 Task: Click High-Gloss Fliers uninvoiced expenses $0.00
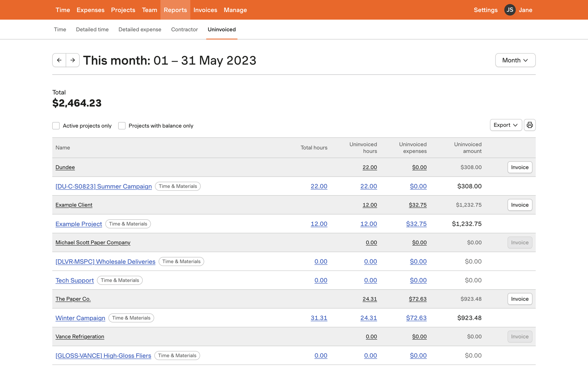click(x=418, y=356)
